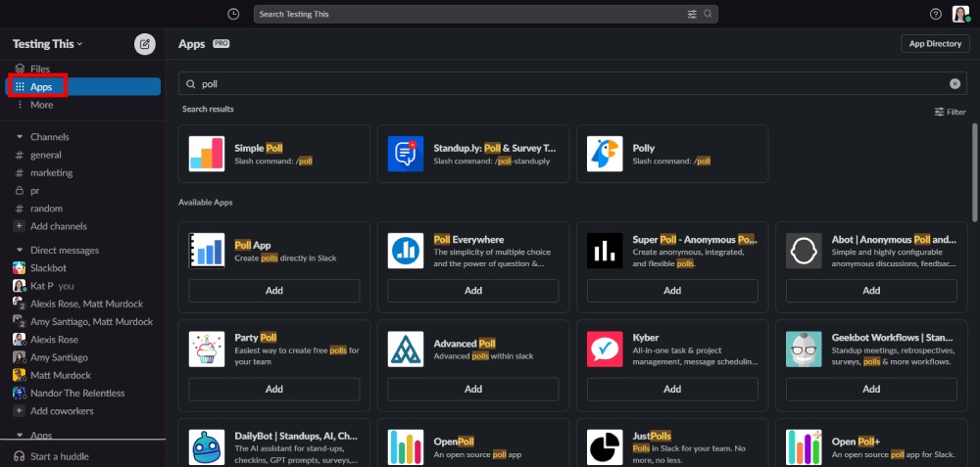Clear the poll search with X icon
The image size is (980, 467).
[x=955, y=83]
